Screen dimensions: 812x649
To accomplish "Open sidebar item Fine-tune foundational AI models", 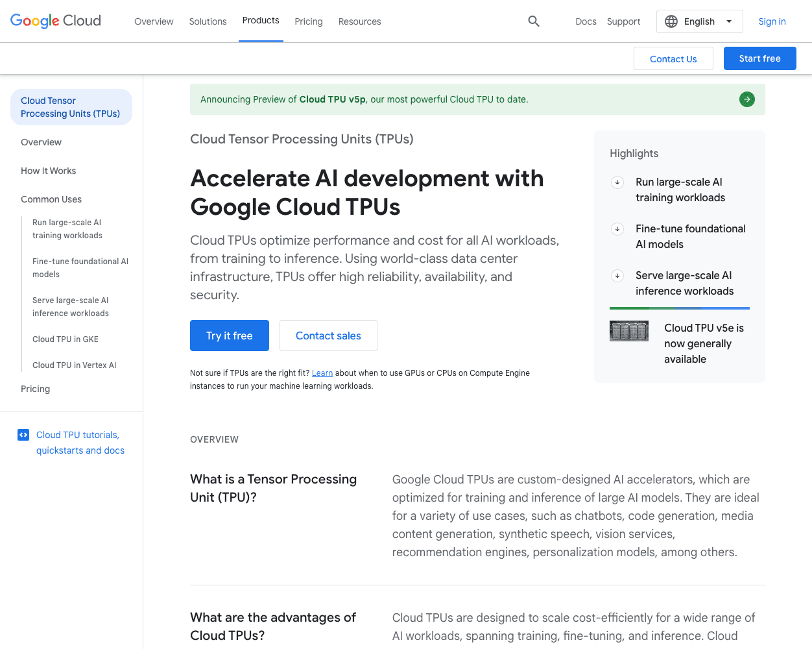I will tap(80, 268).
